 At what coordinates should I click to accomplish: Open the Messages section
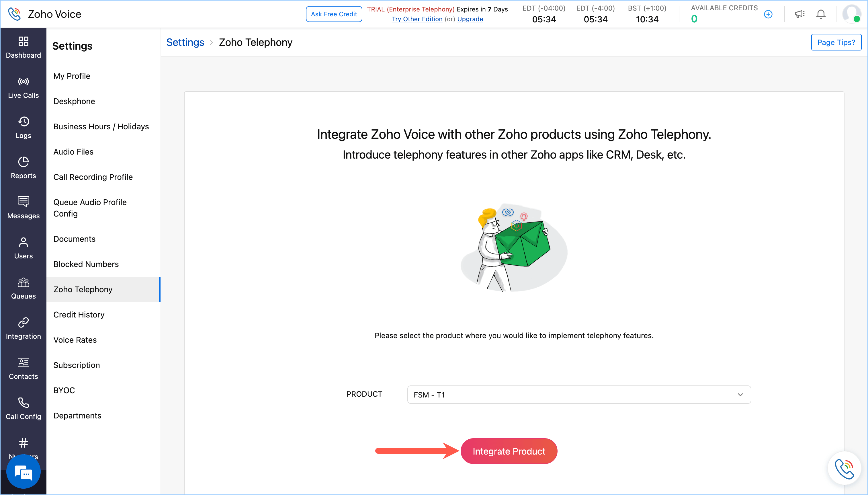(x=23, y=208)
